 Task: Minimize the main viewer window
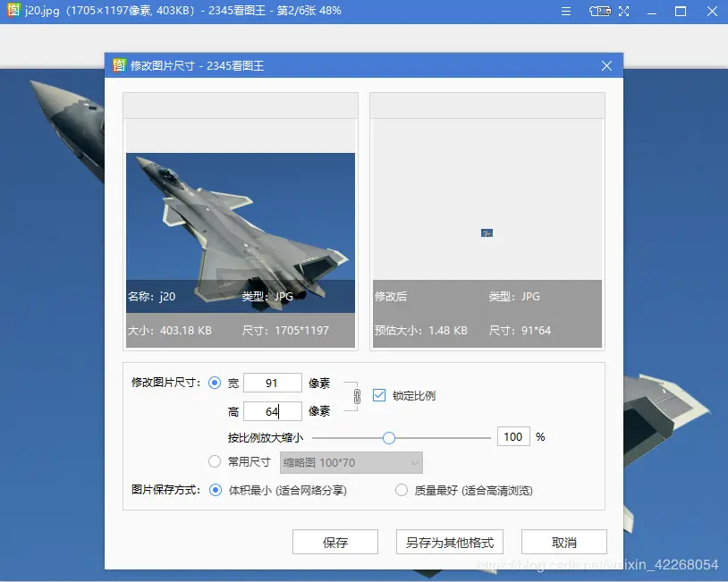[x=652, y=12]
